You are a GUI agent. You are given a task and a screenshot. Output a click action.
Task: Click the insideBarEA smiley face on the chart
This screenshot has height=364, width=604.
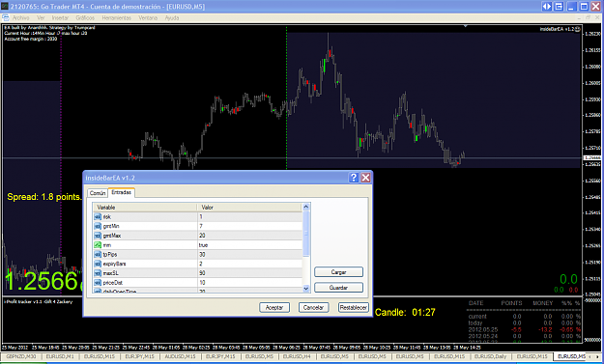578,29
